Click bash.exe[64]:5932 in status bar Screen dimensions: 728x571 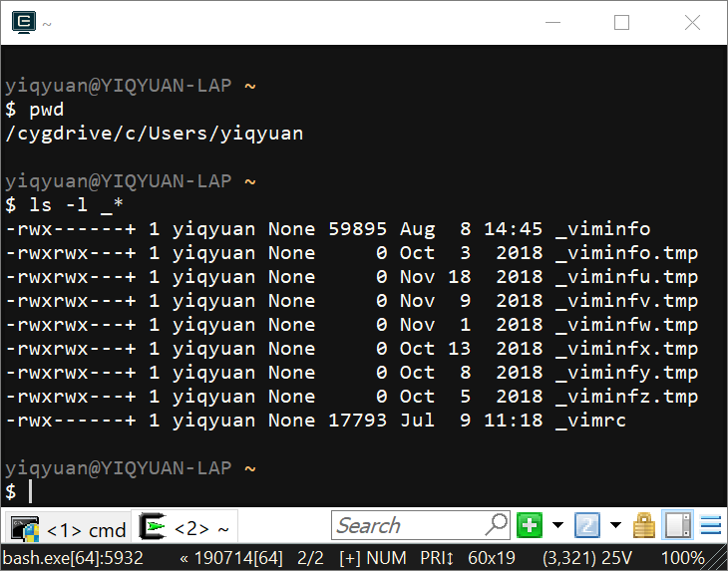pos(73,558)
